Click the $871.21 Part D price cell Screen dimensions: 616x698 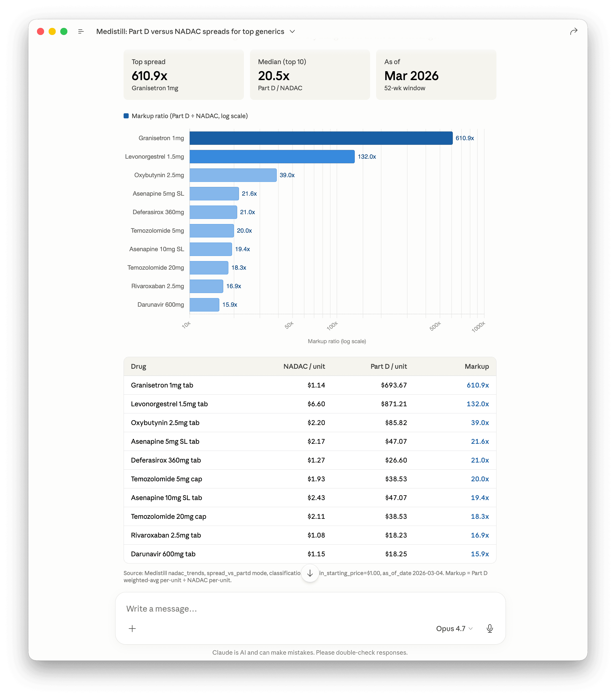[394, 404]
